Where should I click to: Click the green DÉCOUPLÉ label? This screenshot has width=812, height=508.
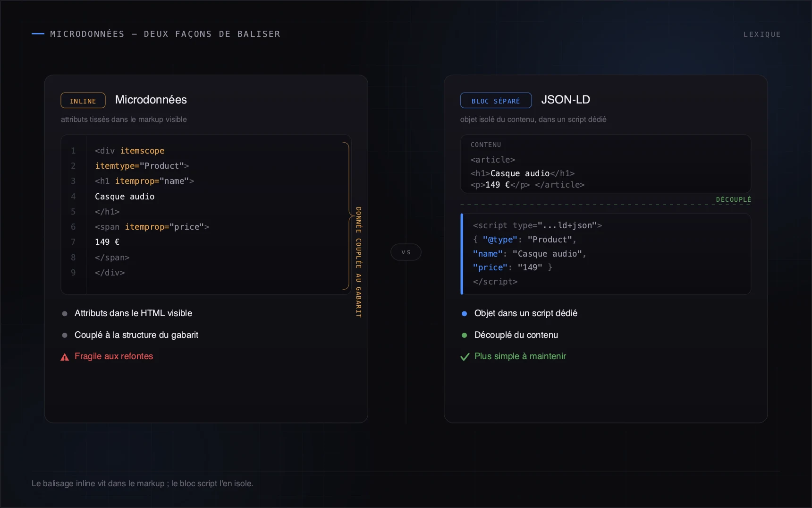pyautogui.click(x=733, y=199)
